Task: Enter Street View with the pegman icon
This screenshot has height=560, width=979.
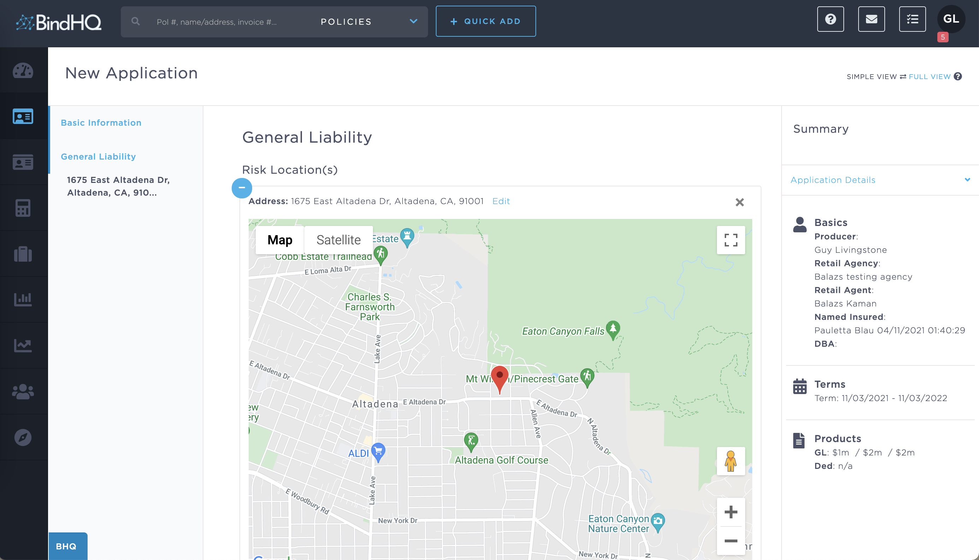Action: tap(730, 461)
